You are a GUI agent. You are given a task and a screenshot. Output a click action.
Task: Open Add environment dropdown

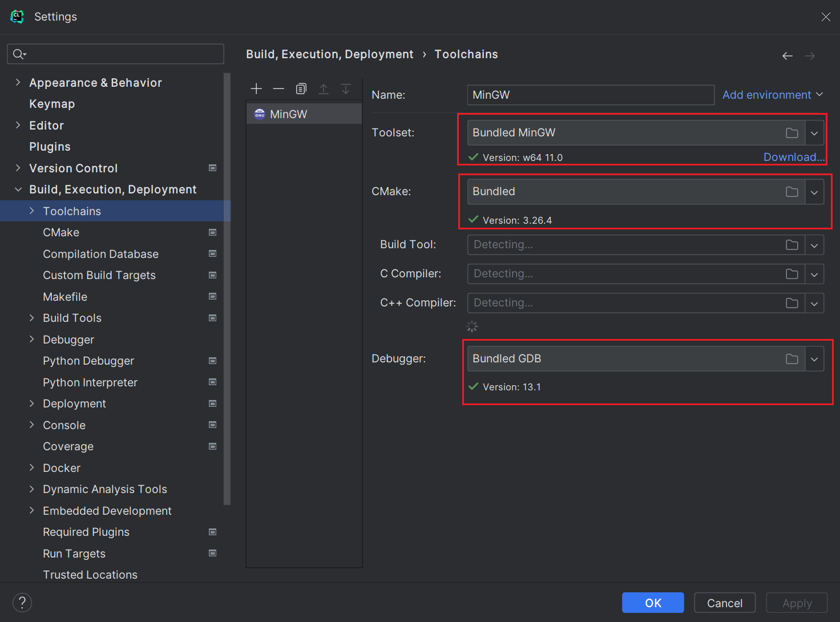(773, 95)
